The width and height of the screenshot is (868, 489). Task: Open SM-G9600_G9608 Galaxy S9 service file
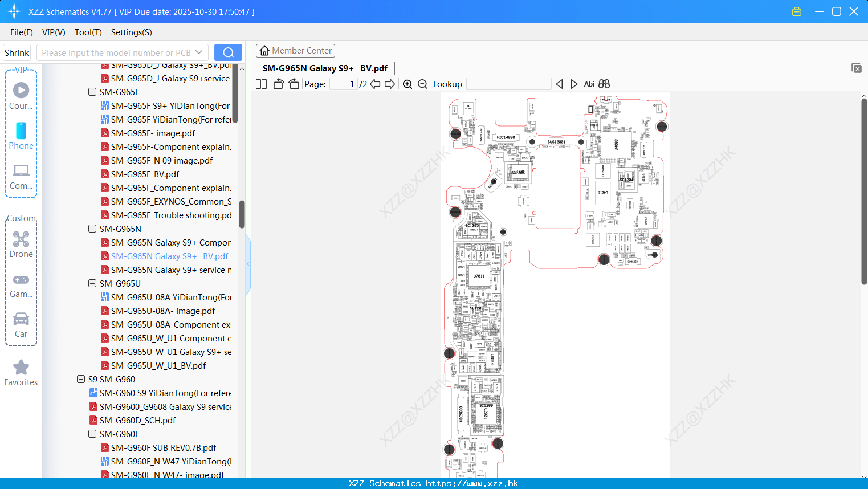pyautogui.click(x=160, y=406)
